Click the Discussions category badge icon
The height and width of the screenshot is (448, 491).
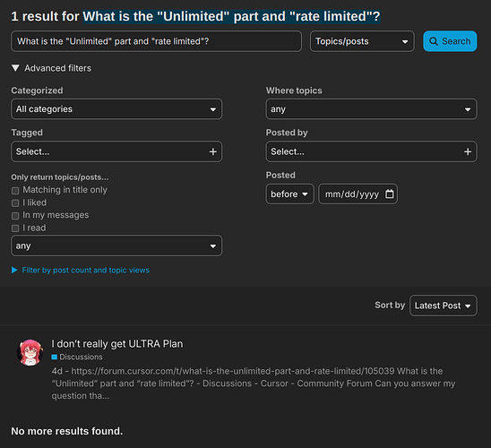click(x=55, y=357)
